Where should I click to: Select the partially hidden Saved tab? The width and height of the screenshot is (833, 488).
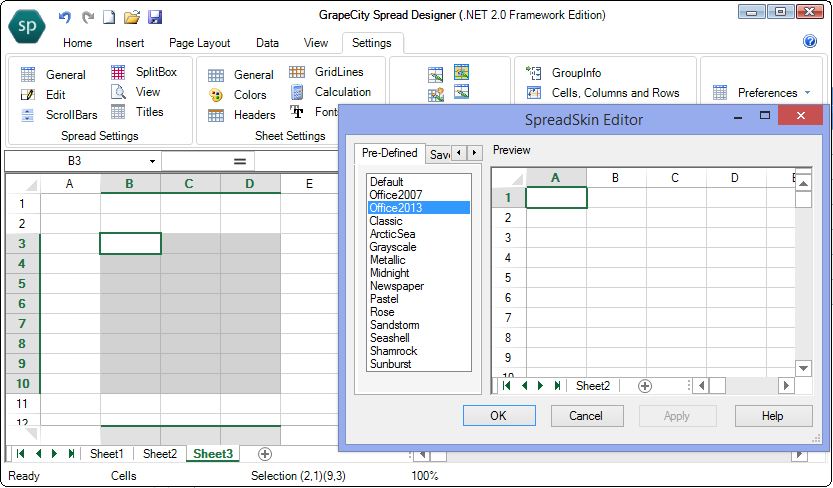tap(439, 155)
